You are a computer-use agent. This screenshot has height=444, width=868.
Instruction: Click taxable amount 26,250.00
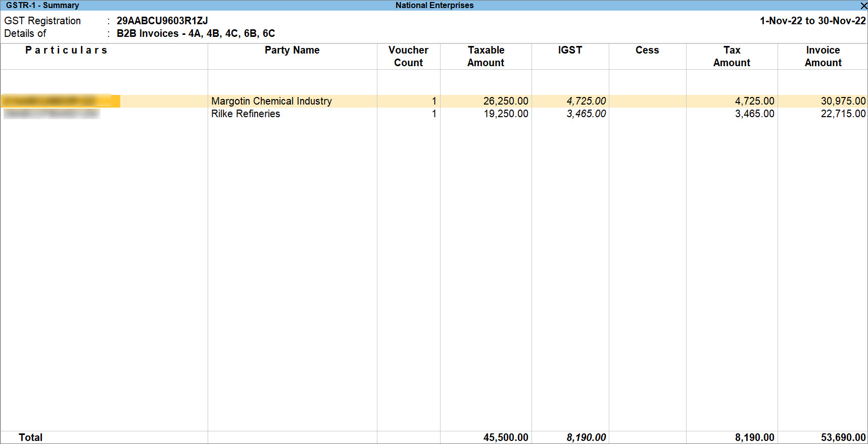click(506, 101)
